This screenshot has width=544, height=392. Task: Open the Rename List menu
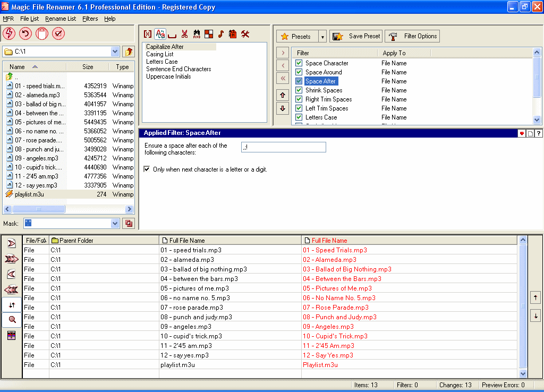click(x=60, y=19)
